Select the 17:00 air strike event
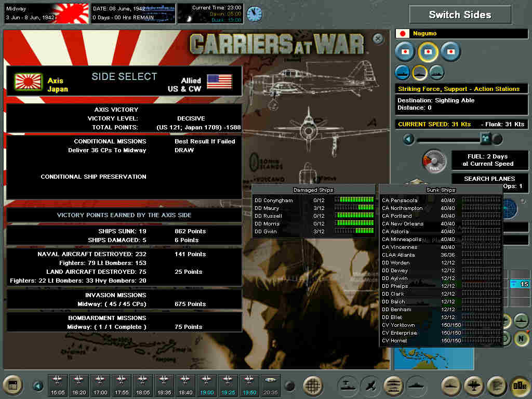The image size is (532, 399). click(100, 385)
